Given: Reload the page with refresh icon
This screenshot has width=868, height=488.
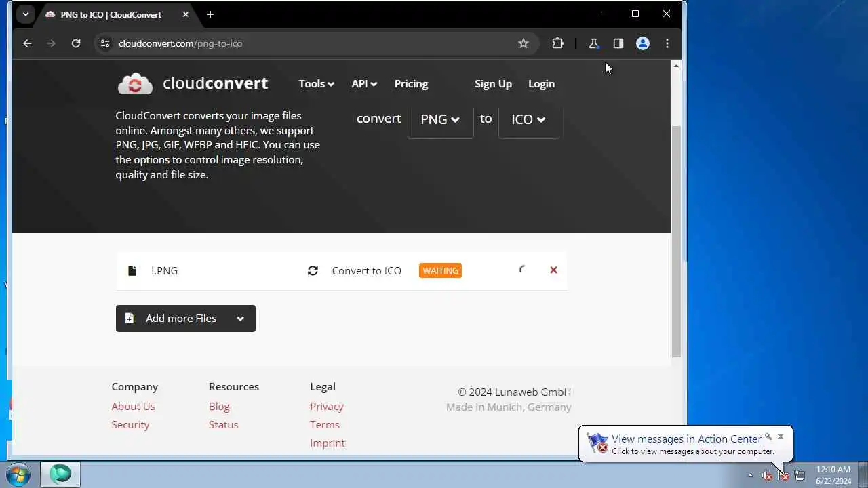Looking at the screenshot, I should coord(76,43).
